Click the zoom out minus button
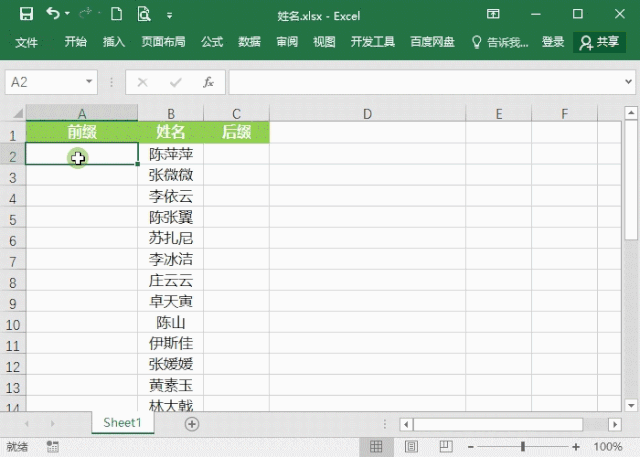The height and width of the screenshot is (457, 640). pyautogui.click(x=471, y=447)
